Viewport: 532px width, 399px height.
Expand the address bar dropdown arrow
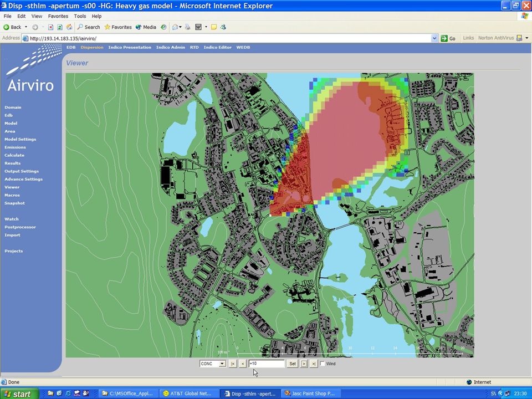point(434,38)
